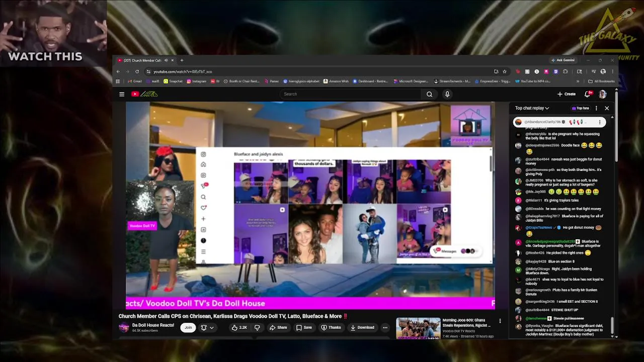Reload the page in the browser

point(137,71)
